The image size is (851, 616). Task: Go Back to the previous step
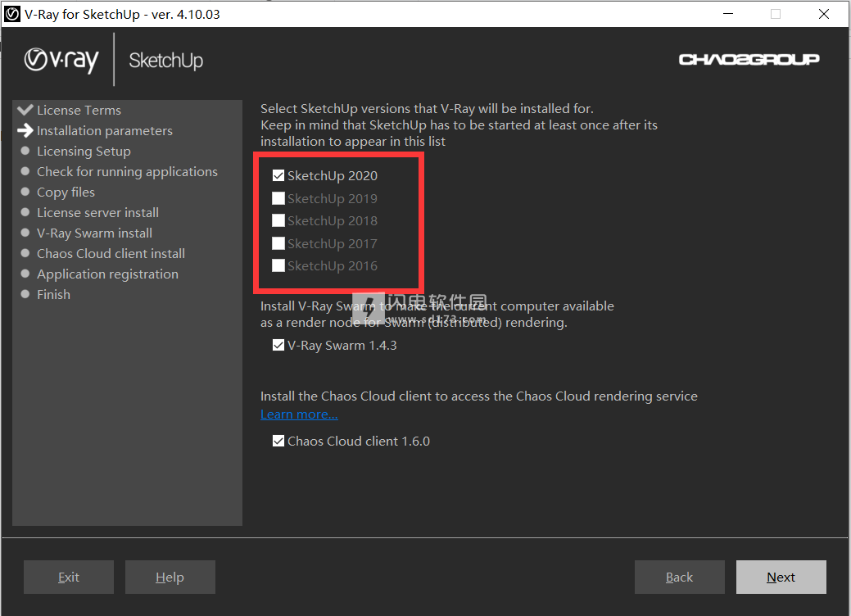point(680,577)
